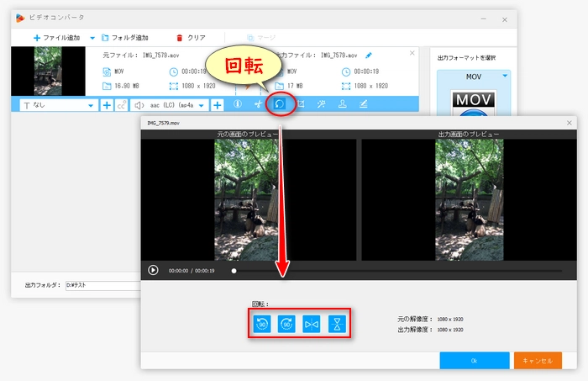Flip video vertically
This screenshot has width=588, height=381.
pyautogui.click(x=337, y=325)
